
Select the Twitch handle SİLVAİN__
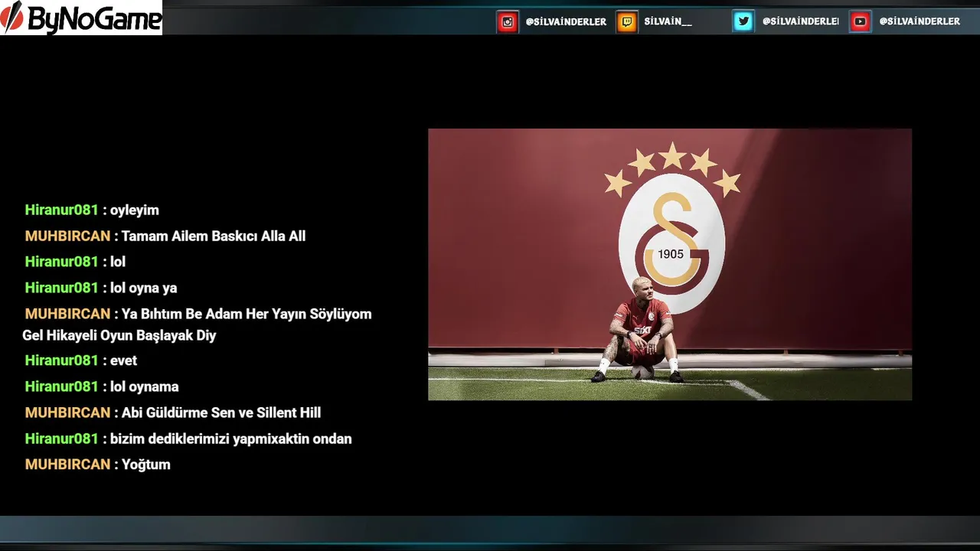[x=668, y=22]
